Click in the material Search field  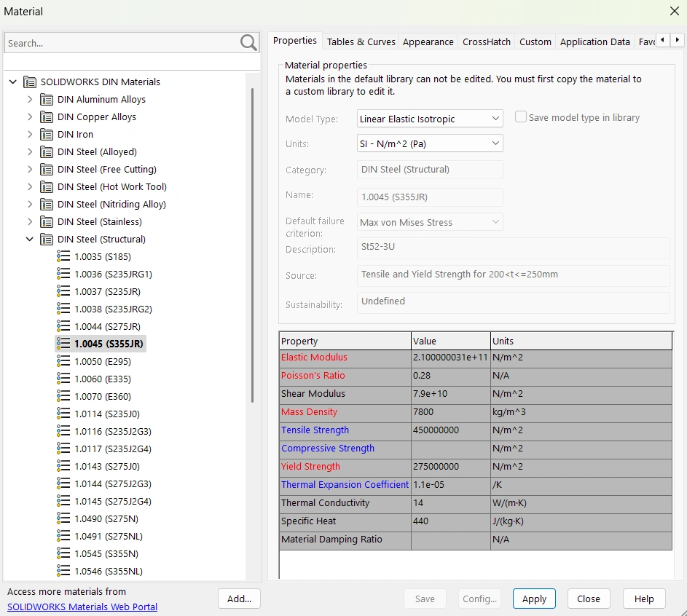(122, 43)
